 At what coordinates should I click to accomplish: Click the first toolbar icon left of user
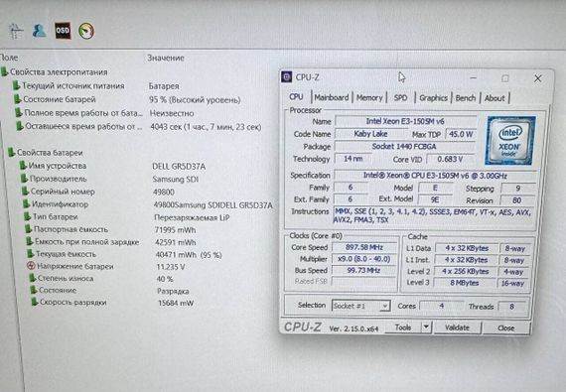coord(16,32)
